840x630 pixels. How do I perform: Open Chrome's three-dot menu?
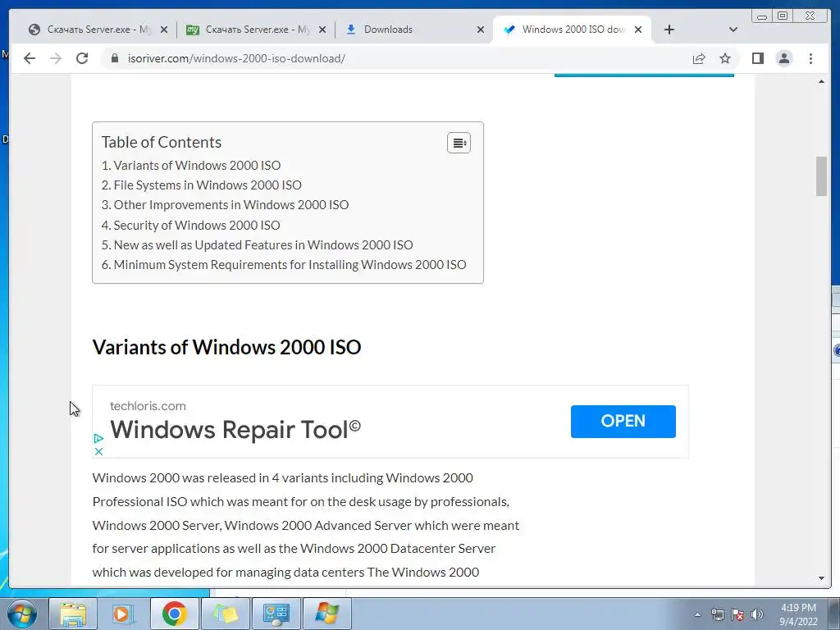point(810,58)
